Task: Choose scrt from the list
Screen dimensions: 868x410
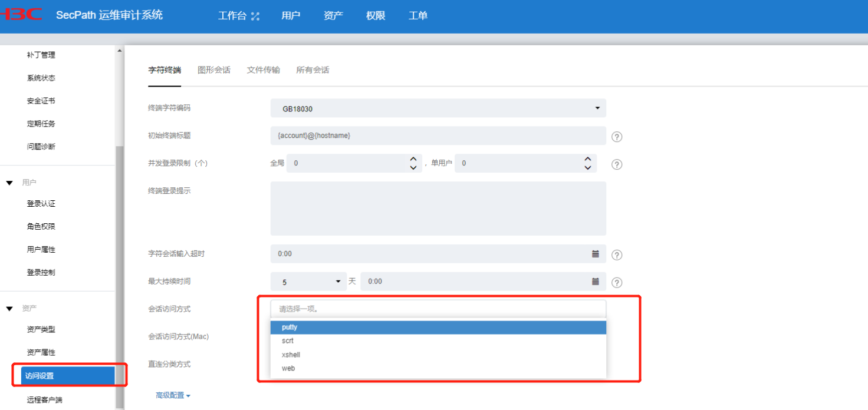Action: click(x=438, y=341)
